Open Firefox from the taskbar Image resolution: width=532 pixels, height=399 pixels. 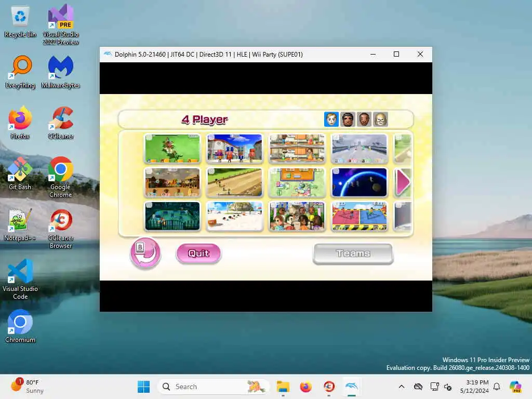point(305,387)
